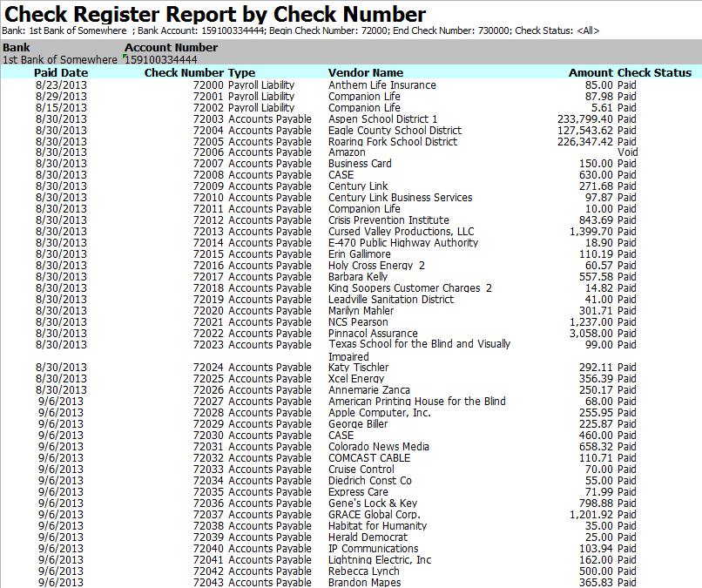The height and width of the screenshot is (588, 702).
Task: Click the Account Number header label
Action: click(x=171, y=48)
